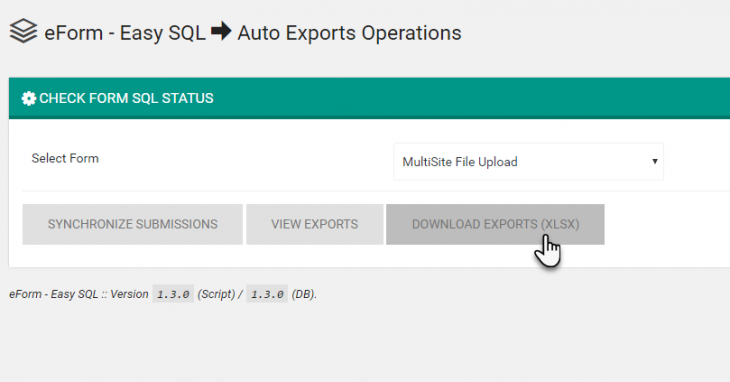Click the Script version 1.3.0 code badge
This screenshot has width=730, height=382.
point(173,294)
